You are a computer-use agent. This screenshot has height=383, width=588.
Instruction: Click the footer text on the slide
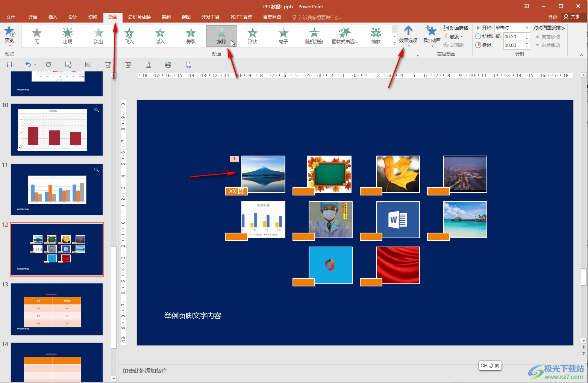coord(192,316)
